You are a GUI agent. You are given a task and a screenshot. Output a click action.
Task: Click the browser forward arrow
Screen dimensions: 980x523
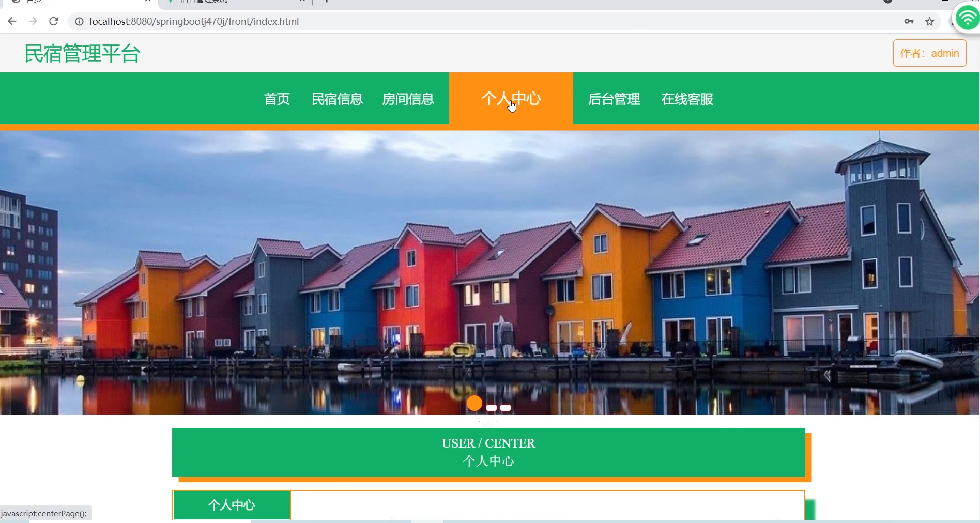(33, 21)
